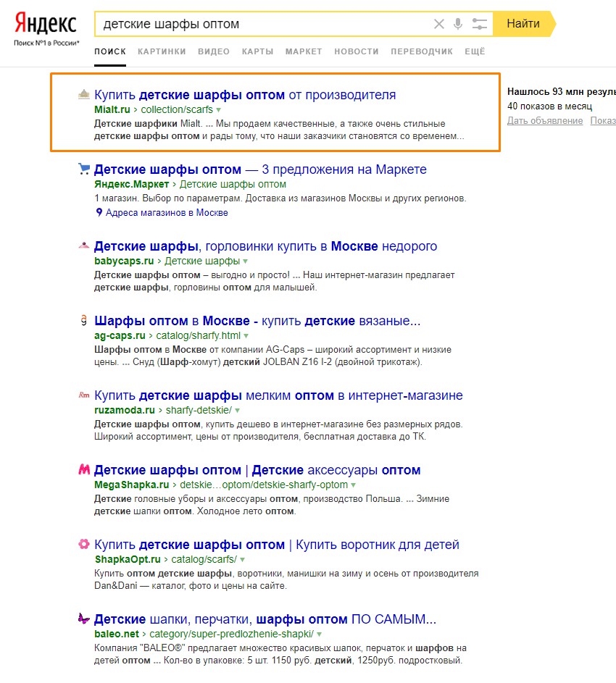The width and height of the screenshot is (616, 683).
Task: Click the babycaps.ru domain link
Action: (124, 261)
